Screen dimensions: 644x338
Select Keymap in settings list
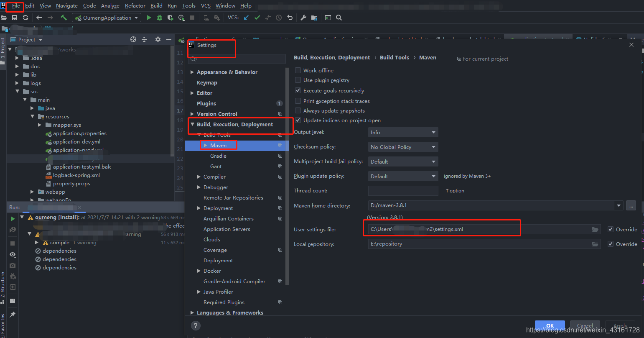[x=207, y=82]
